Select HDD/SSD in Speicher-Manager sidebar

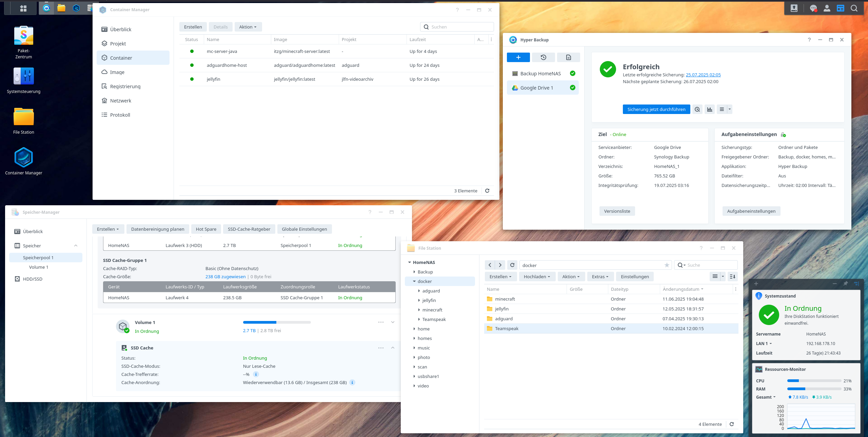tap(33, 279)
